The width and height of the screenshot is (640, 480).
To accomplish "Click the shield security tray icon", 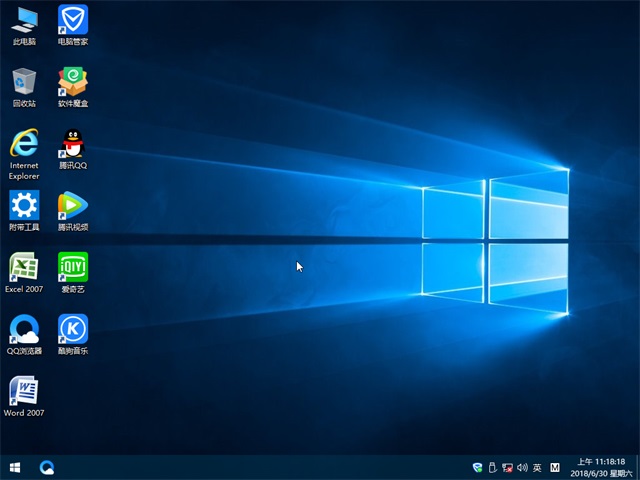I will [x=477, y=467].
